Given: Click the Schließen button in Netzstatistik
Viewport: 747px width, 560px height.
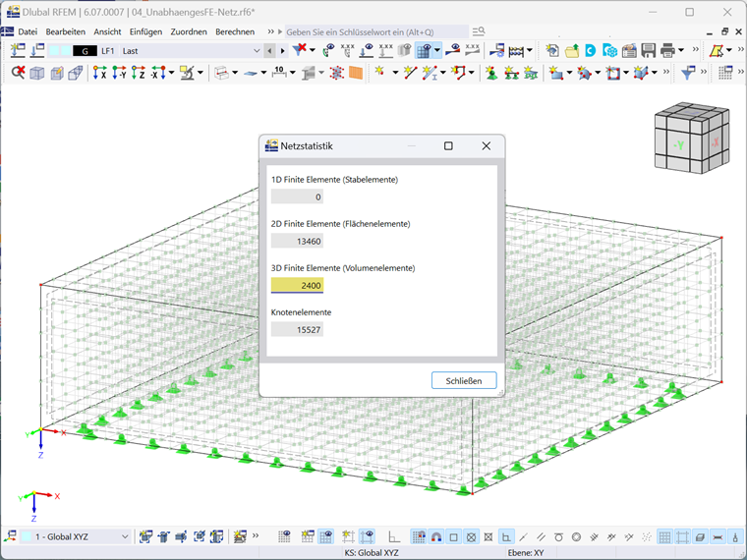Looking at the screenshot, I should pos(464,380).
